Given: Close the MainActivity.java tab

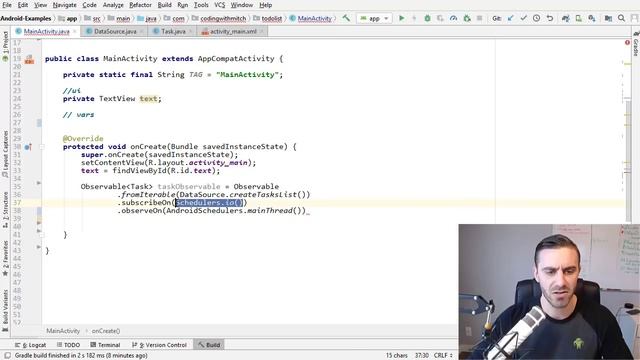Looking at the screenshot, I should (75, 31).
